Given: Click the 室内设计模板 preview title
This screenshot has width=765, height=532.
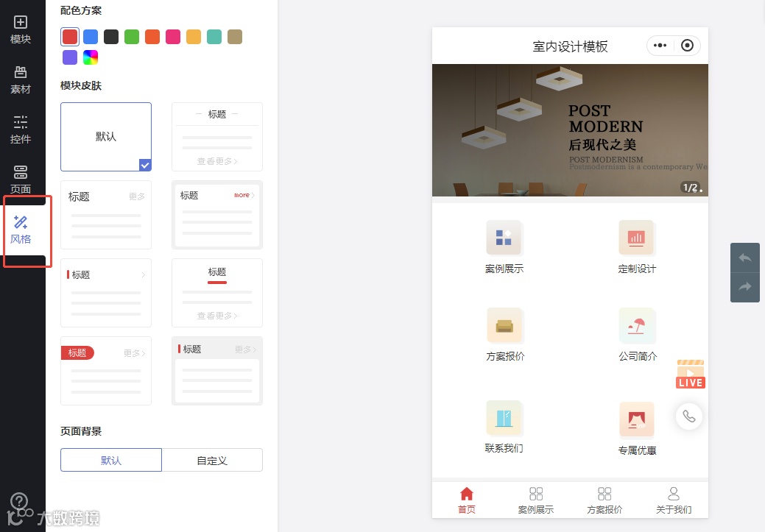Looking at the screenshot, I should pyautogui.click(x=570, y=46).
